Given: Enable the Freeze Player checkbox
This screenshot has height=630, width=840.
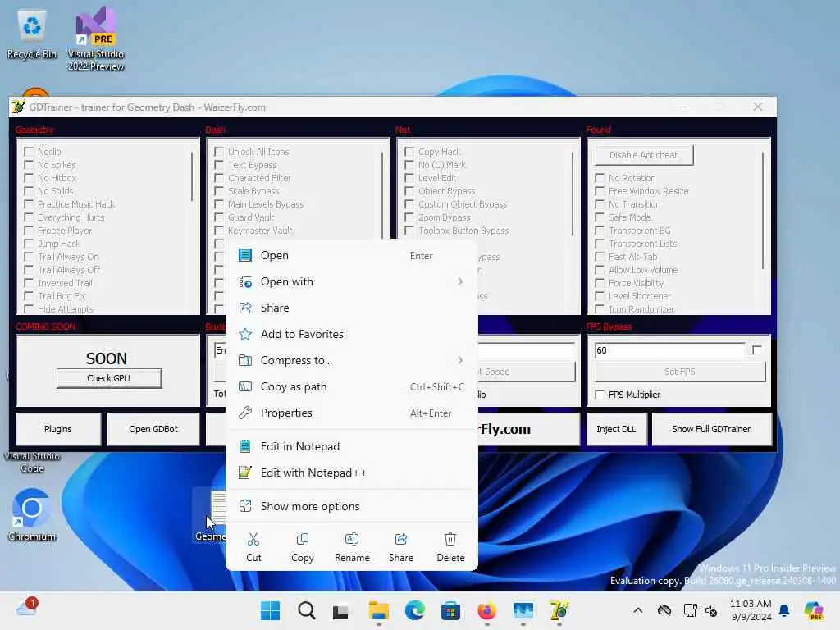Looking at the screenshot, I should tap(29, 231).
